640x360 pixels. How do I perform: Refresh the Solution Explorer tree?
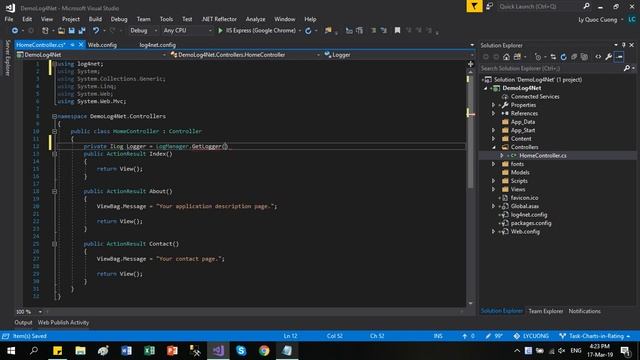pos(564,57)
